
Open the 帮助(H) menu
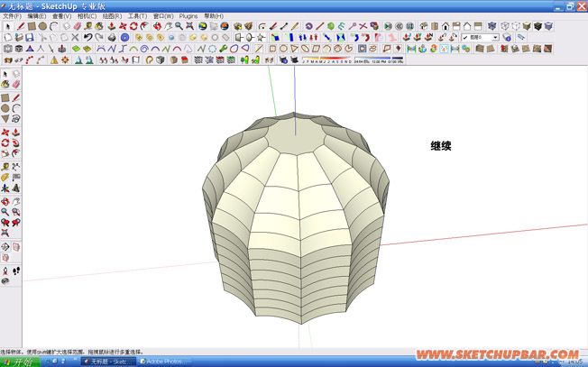coord(214,16)
